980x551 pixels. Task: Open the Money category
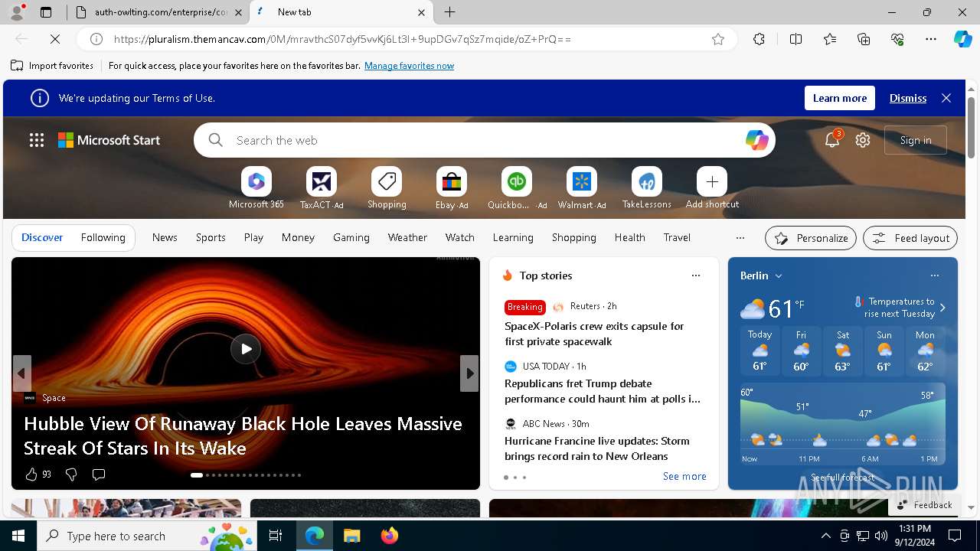(298, 237)
